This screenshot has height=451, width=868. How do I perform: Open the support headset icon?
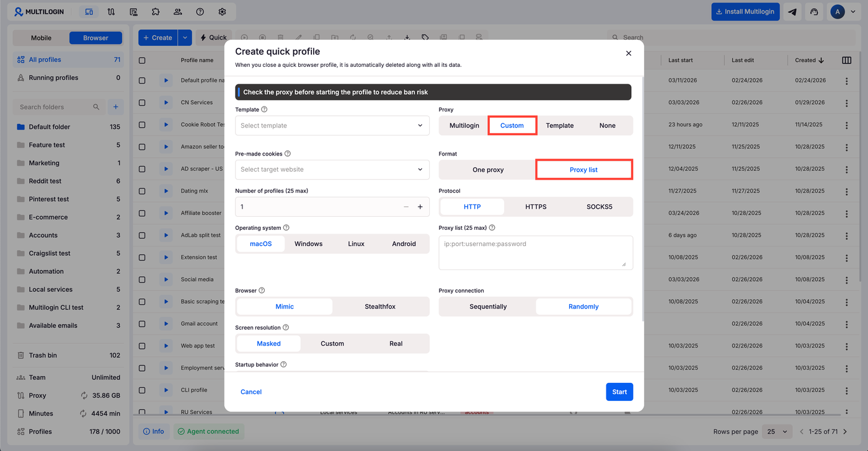[x=814, y=12]
